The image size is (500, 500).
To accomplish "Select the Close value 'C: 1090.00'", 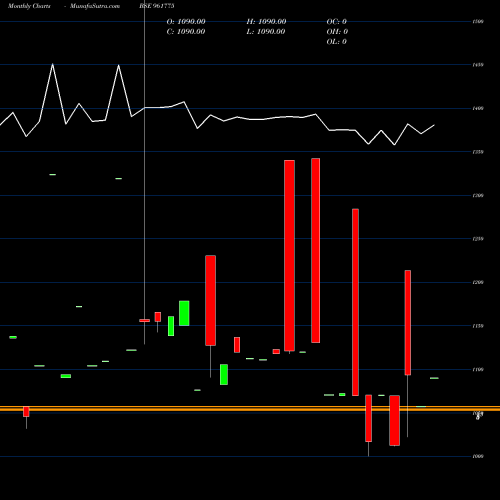I will [186, 32].
